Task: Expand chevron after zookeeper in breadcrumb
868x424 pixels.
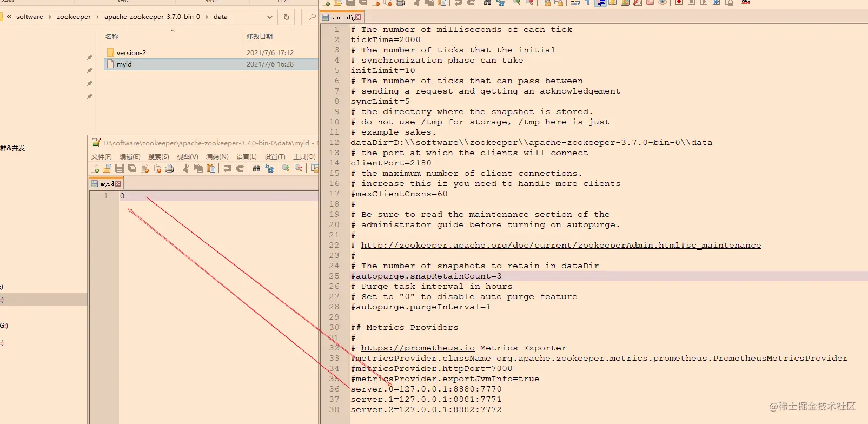Action: pyautogui.click(x=97, y=17)
